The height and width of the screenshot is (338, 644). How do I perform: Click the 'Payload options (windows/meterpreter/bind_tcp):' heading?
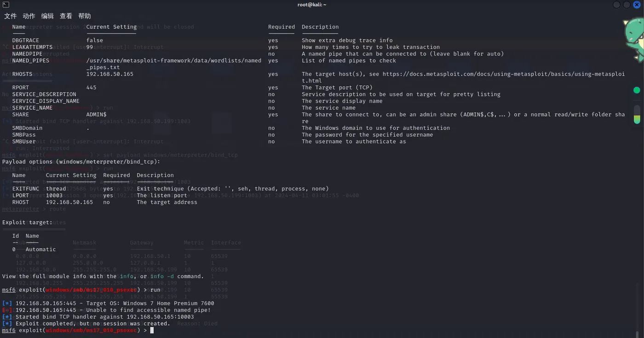click(x=81, y=162)
